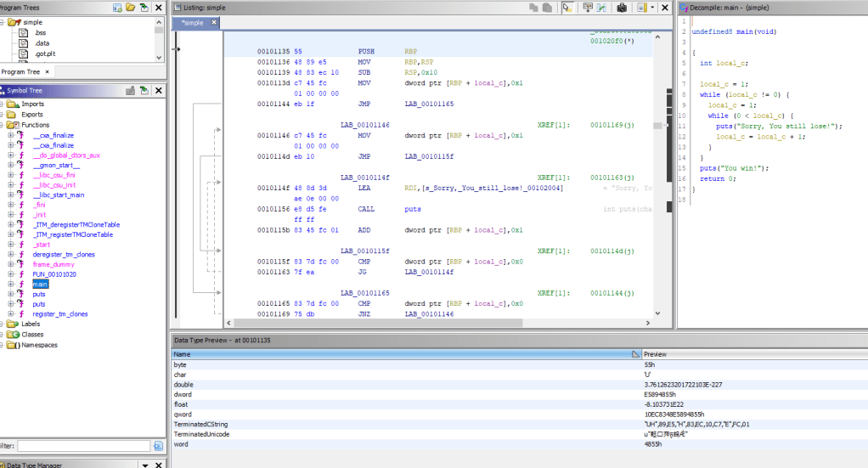Click the Name column header in Data Type Preview
This screenshot has width=868, height=468.
[183, 353]
